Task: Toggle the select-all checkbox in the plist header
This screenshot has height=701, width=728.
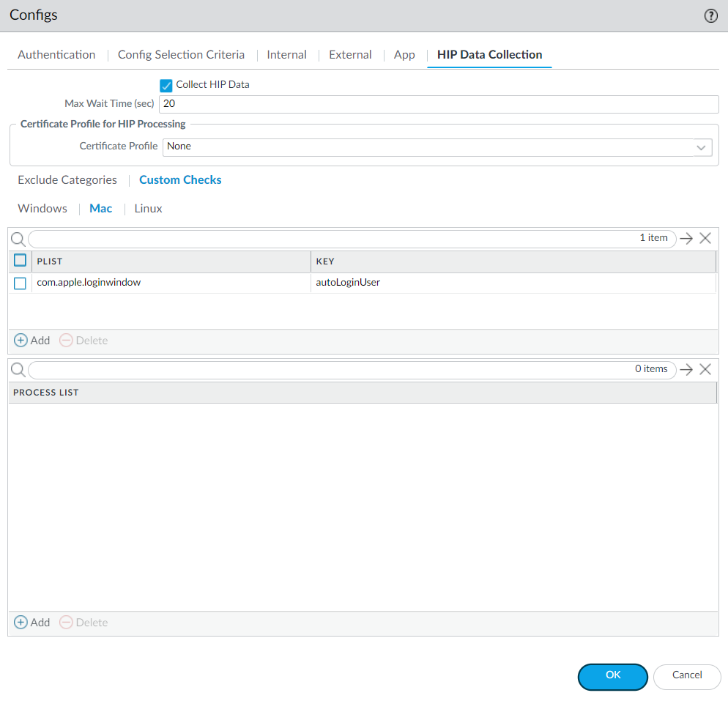Action: pos(21,261)
